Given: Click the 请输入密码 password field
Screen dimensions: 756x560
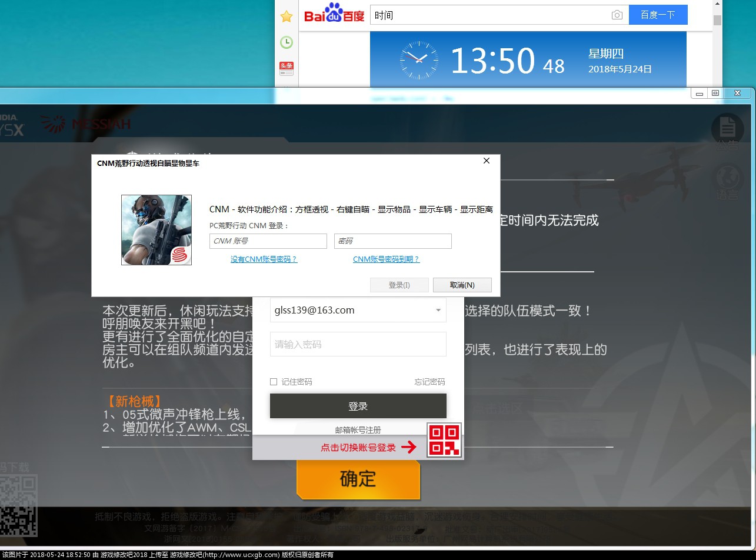Looking at the screenshot, I should [358, 344].
